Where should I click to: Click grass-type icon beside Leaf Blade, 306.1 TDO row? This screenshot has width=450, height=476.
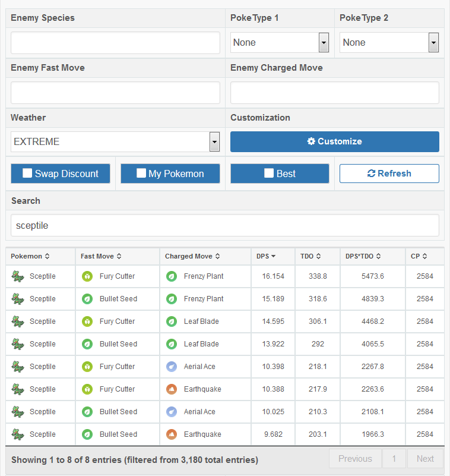pos(172,321)
